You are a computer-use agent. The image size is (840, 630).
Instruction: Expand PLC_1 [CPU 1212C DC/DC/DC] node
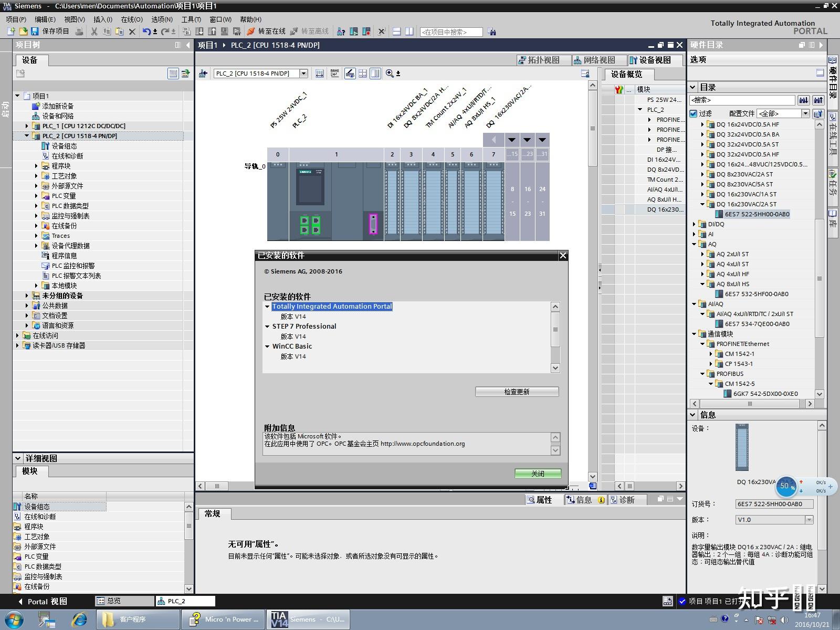pos(27,126)
